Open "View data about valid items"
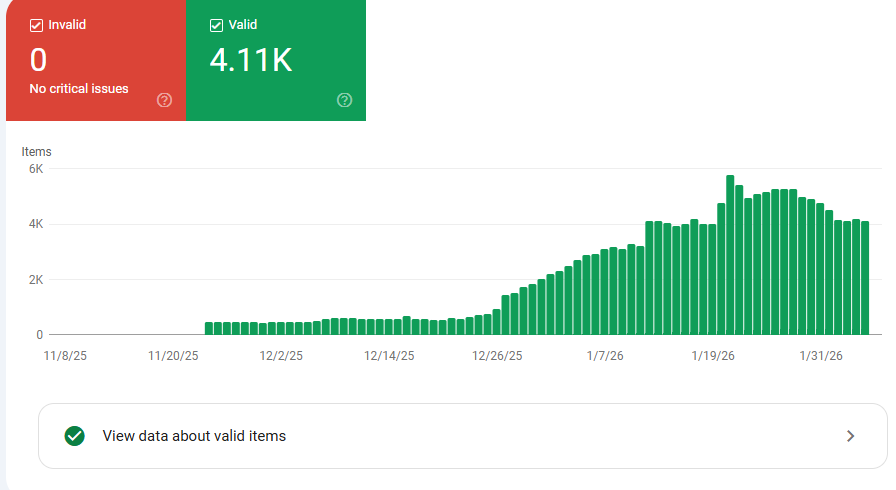The width and height of the screenshot is (896, 490). (194, 436)
